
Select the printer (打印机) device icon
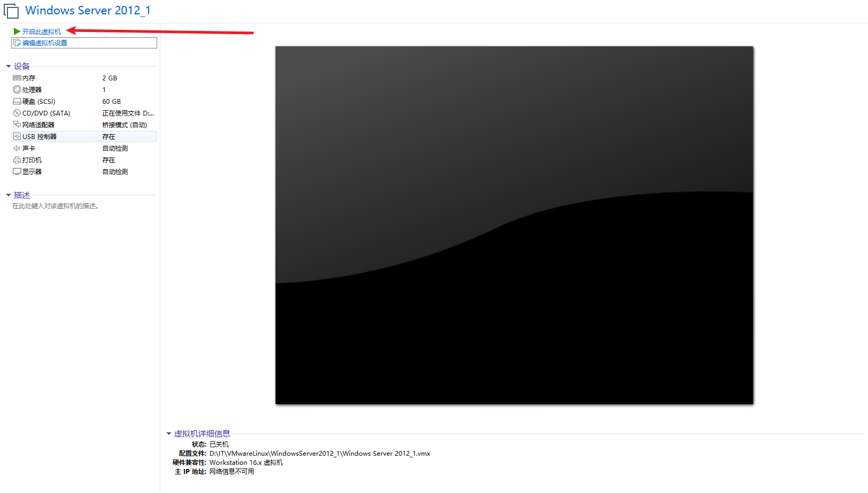(17, 160)
